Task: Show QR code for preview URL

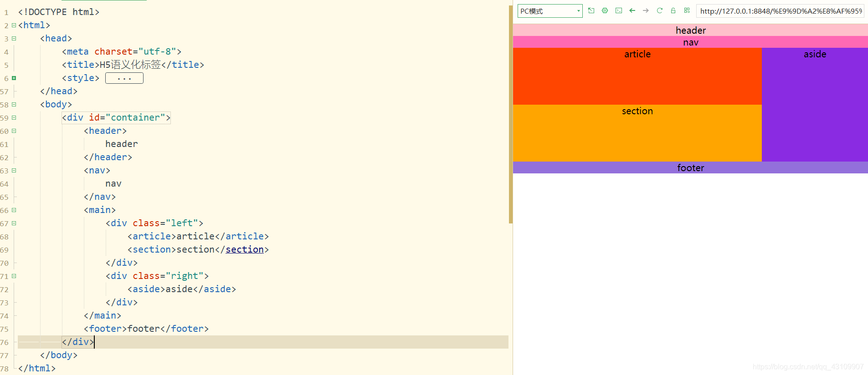Action: (687, 10)
